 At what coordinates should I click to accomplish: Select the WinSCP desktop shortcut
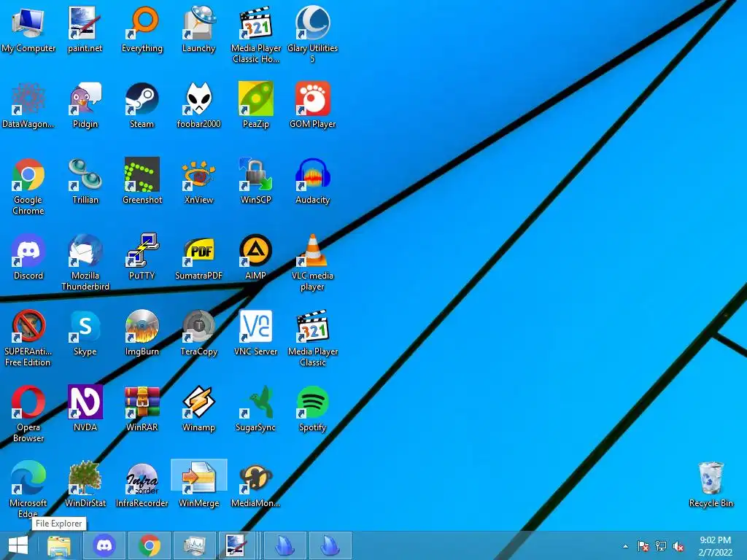coord(256,181)
